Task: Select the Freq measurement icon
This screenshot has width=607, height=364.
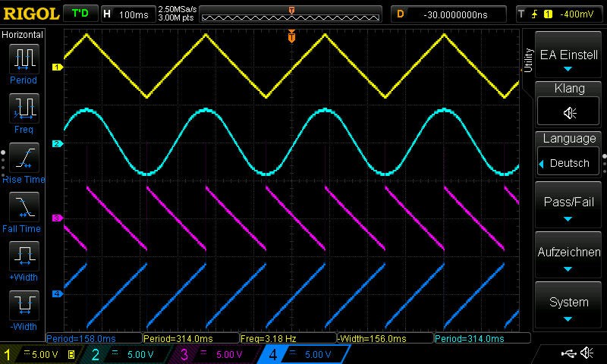Action: pos(24,108)
